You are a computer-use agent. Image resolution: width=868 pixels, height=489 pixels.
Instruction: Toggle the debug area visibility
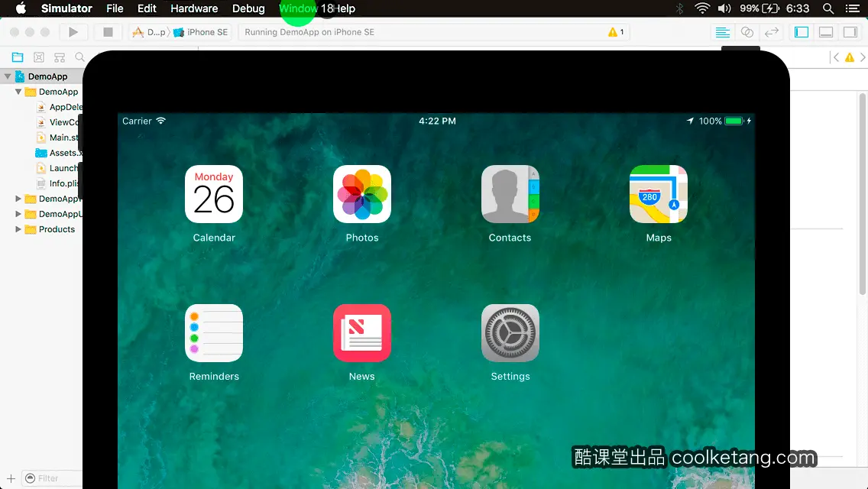click(x=826, y=32)
